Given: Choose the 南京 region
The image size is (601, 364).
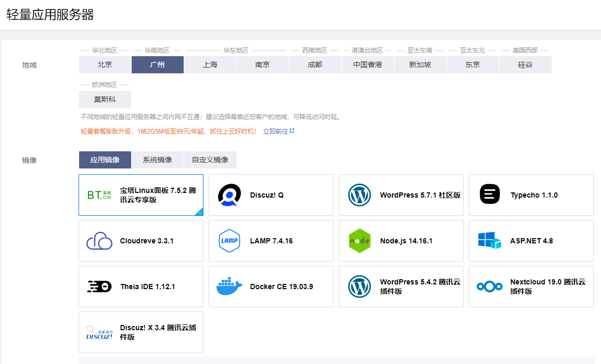Looking at the screenshot, I should [263, 65].
